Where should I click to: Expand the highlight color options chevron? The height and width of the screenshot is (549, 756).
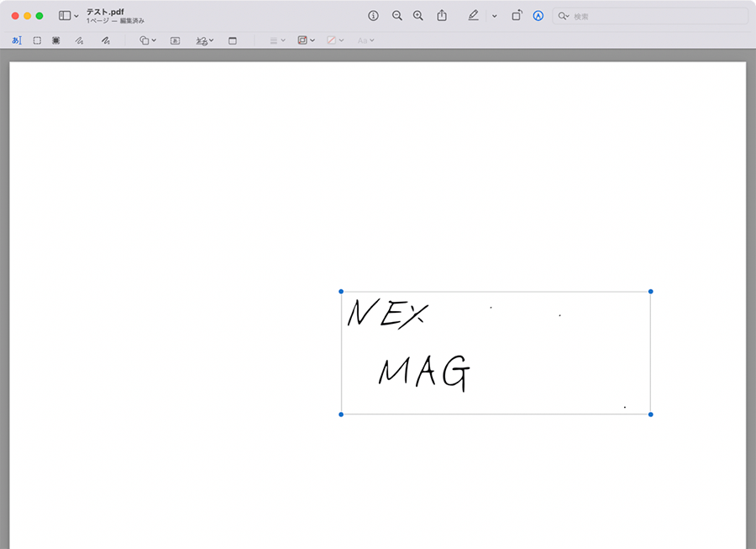tap(494, 16)
